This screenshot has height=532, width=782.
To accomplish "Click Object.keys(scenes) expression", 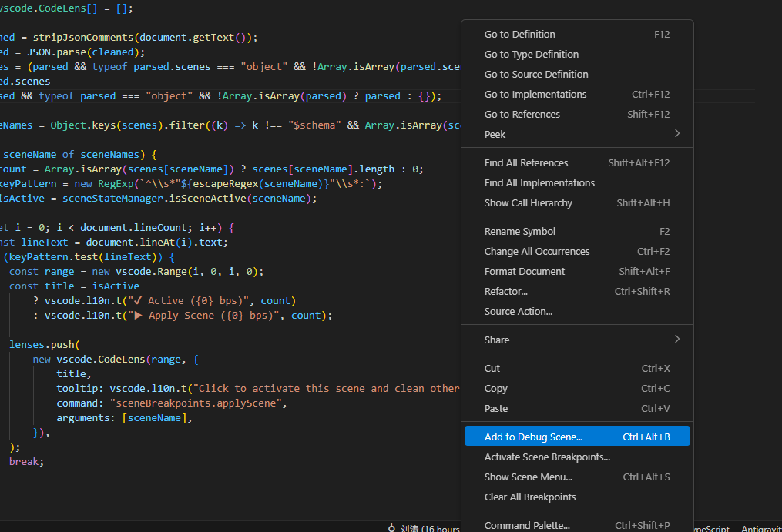I will 106,125.
